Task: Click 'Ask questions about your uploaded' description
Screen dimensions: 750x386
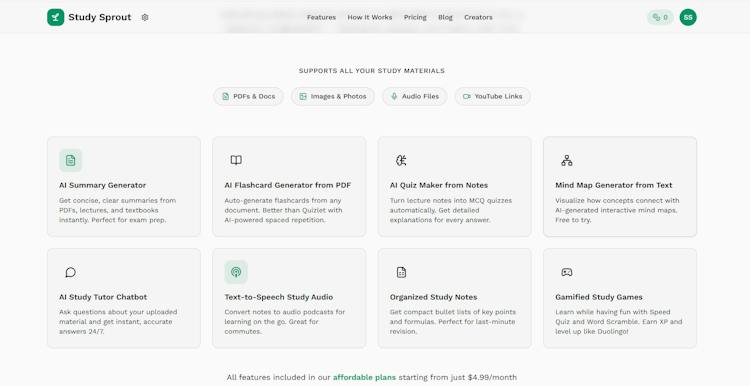Action: [x=118, y=321]
